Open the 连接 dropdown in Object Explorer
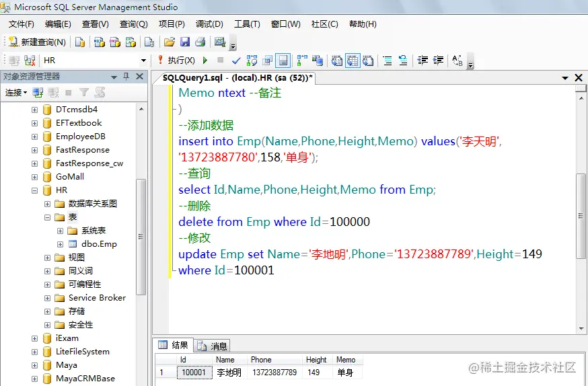The width and height of the screenshot is (588, 386). pyautogui.click(x=16, y=92)
